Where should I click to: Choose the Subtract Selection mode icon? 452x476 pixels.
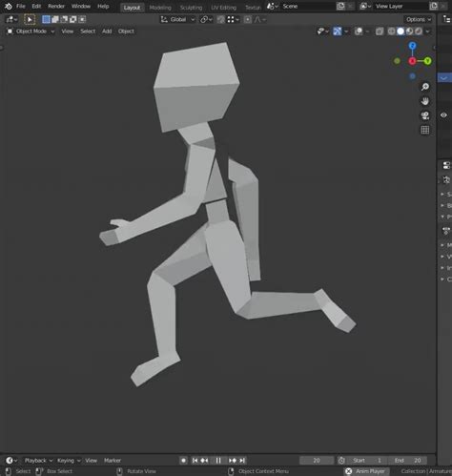(64, 19)
